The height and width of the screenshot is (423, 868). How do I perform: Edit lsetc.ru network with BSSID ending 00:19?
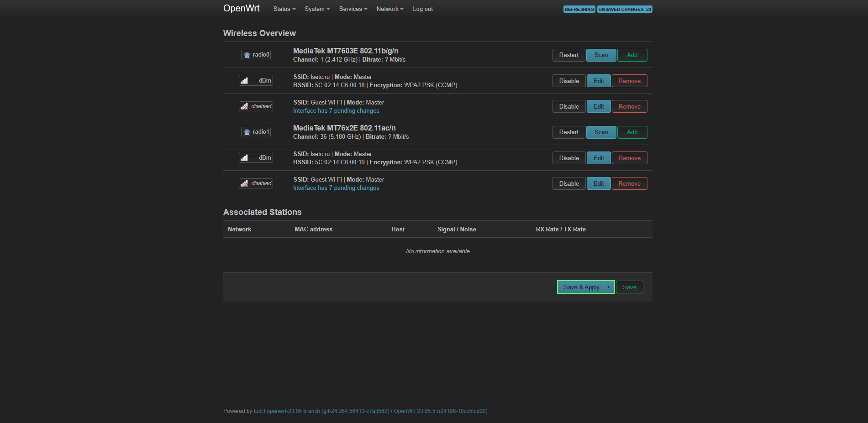[x=599, y=158]
